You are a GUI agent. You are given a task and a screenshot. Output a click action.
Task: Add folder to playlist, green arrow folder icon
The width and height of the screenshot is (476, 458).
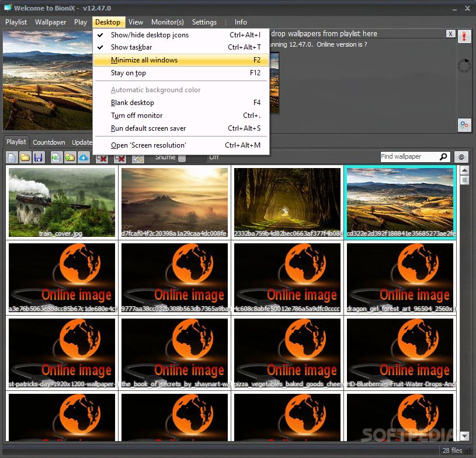(70, 158)
